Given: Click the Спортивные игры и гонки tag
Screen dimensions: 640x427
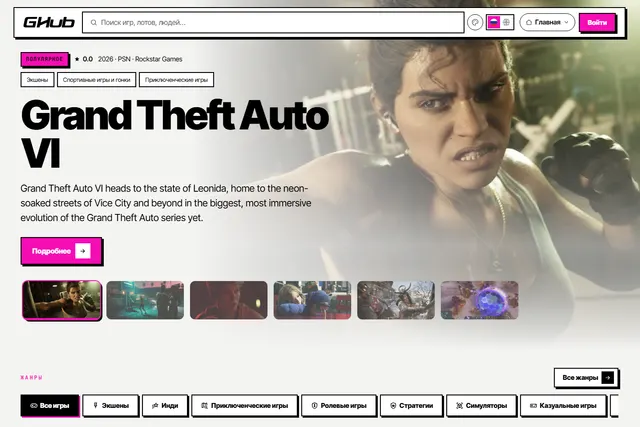Looking at the screenshot, I should pos(97,80).
